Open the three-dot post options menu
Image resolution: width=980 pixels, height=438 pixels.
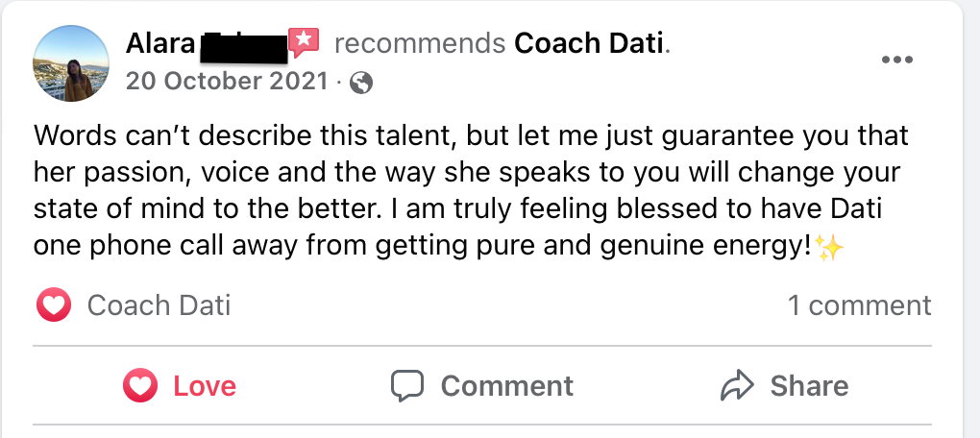[896, 60]
